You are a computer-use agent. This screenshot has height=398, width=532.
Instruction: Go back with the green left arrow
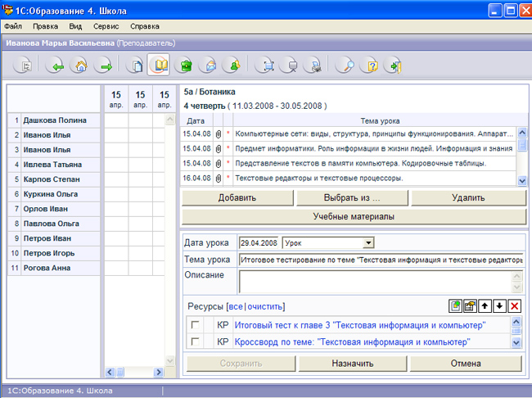click(56, 66)
